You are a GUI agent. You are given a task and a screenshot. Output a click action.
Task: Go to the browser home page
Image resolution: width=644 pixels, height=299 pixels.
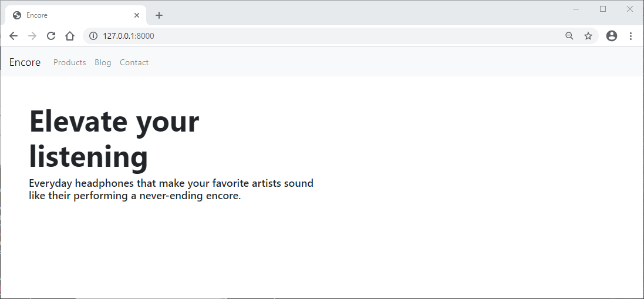[70, 36]
